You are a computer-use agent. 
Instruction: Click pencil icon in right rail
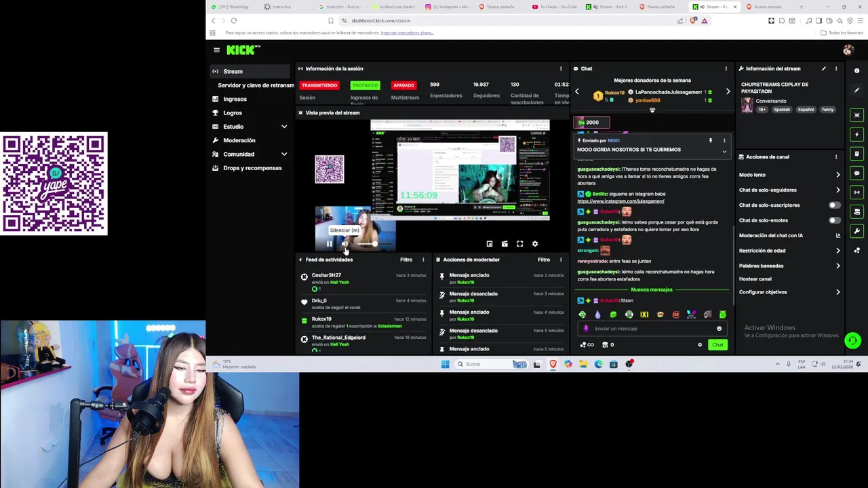click(856, 90)
